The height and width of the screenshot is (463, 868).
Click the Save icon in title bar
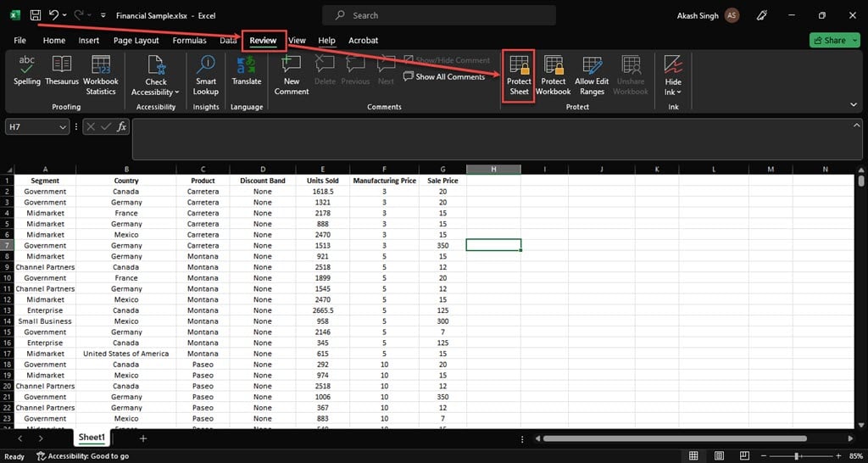(x=36, y=15)
